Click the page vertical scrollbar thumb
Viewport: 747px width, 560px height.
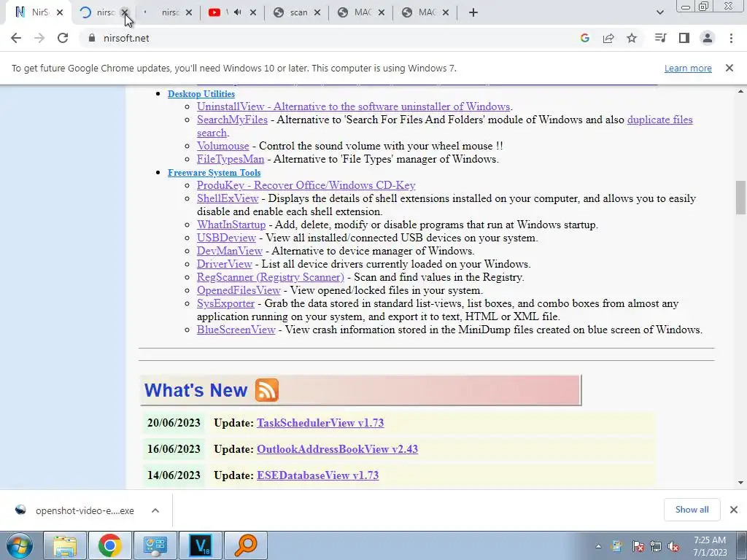pos(740,198)
